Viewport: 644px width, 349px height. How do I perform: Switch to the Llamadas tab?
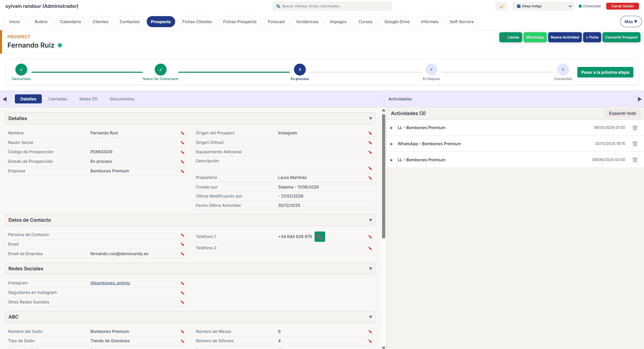(58, 99)
